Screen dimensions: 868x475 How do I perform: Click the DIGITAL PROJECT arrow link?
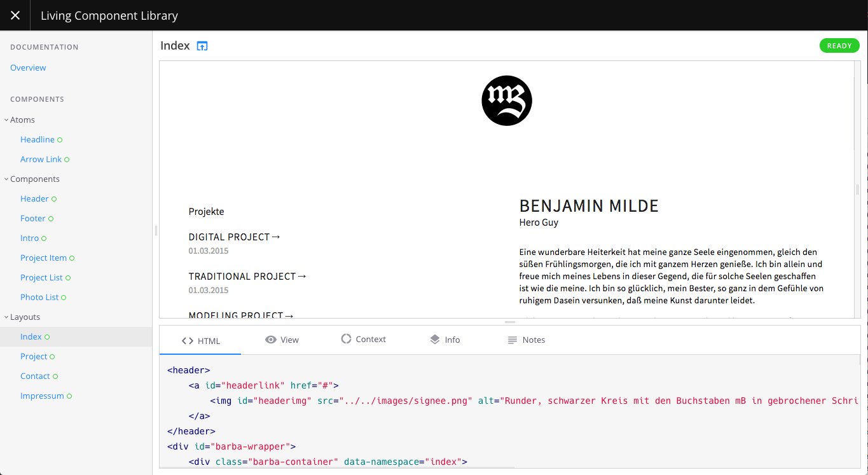[x=234, y=237]
